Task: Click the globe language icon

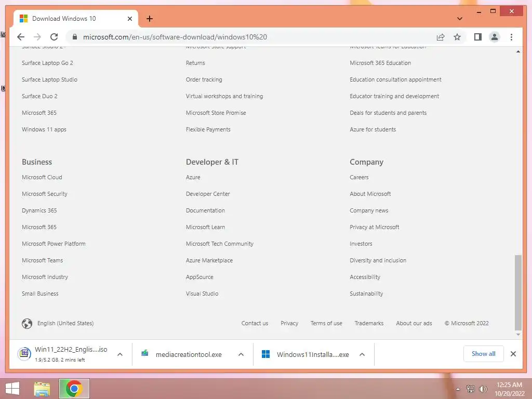Action: (x=27, y=323)
